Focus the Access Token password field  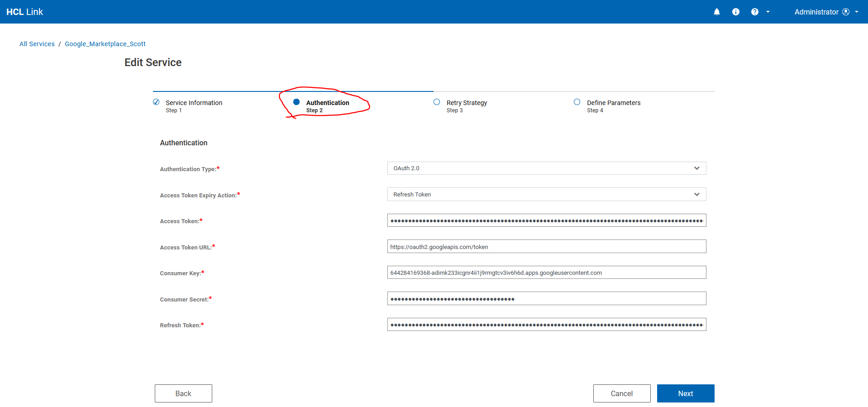(547, 220)
